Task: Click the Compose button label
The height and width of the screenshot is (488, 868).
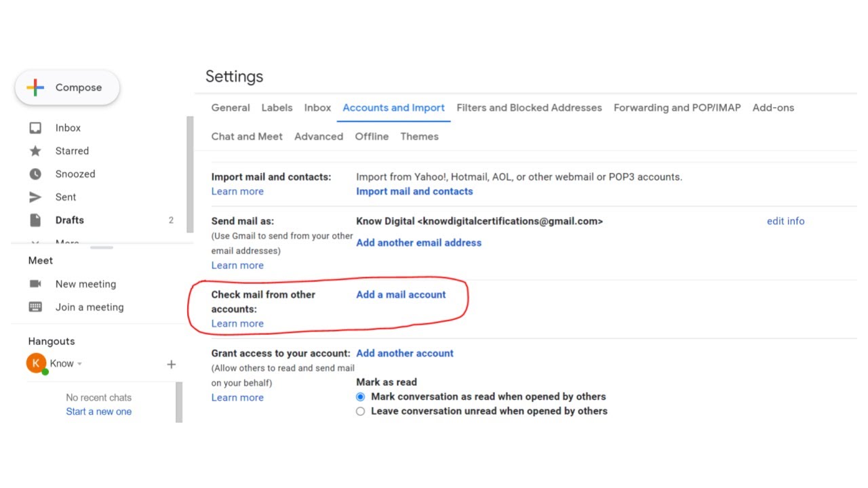Action: (79, 87)
